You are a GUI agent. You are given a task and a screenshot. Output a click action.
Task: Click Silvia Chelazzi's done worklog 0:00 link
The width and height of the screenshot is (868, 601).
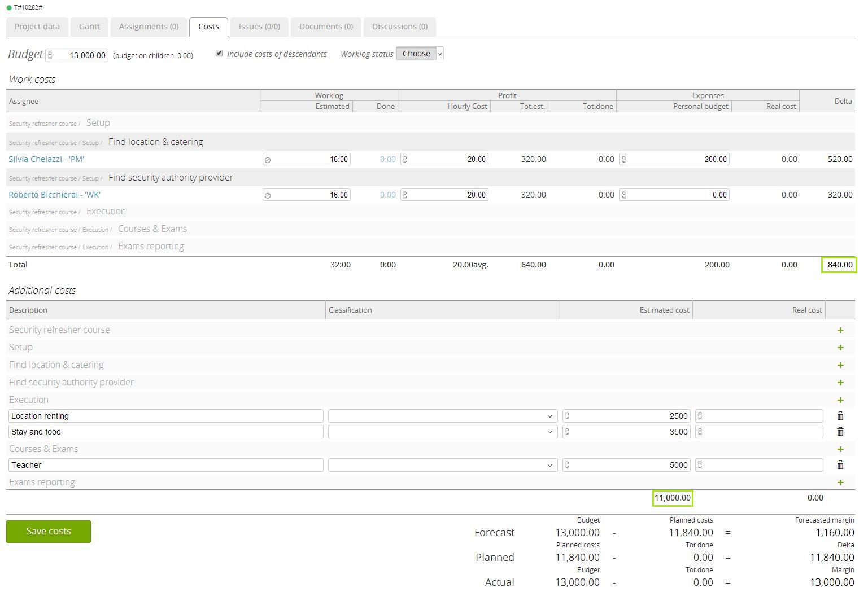point(388,159)
